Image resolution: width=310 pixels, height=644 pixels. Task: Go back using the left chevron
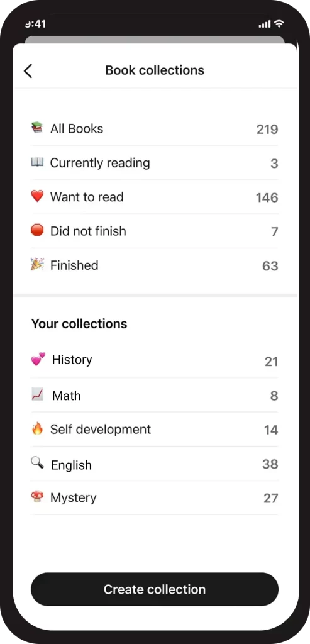click(28, 70)
